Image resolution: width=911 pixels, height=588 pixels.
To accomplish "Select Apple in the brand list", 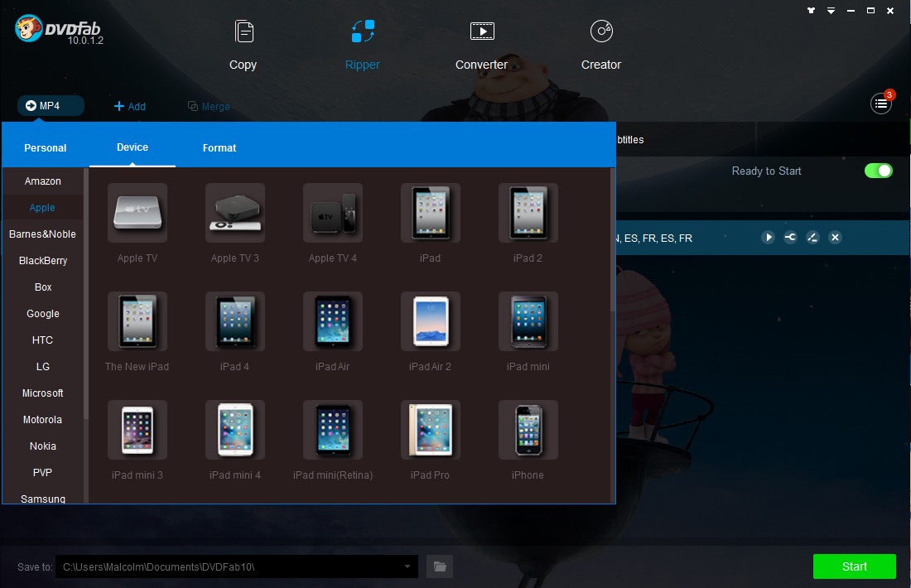I will click(x=43, y=207).
